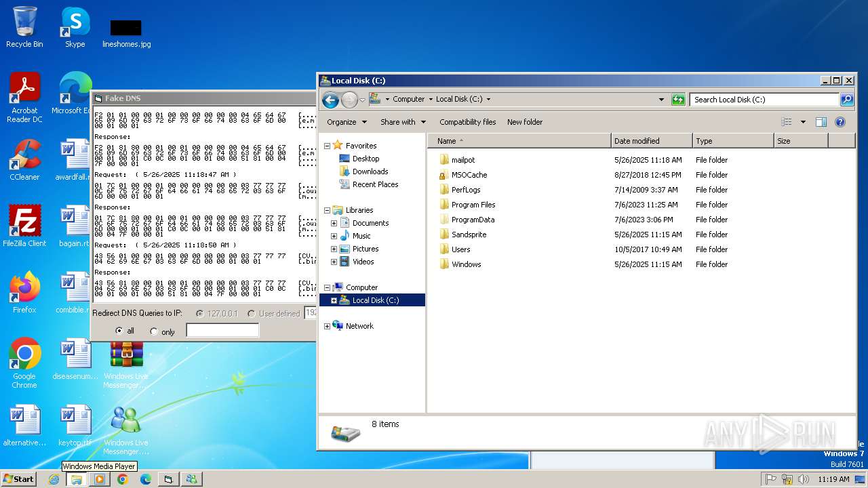
Task: Go back with the Explorer Back arrow
Action: pos(330,100)
